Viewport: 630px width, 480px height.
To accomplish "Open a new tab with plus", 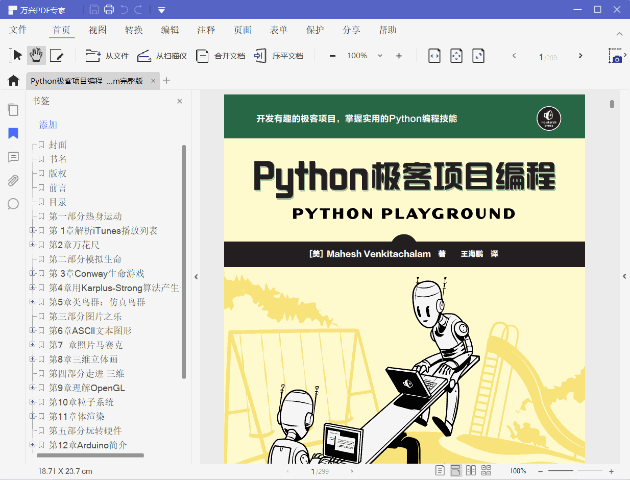I will [166, 81].
